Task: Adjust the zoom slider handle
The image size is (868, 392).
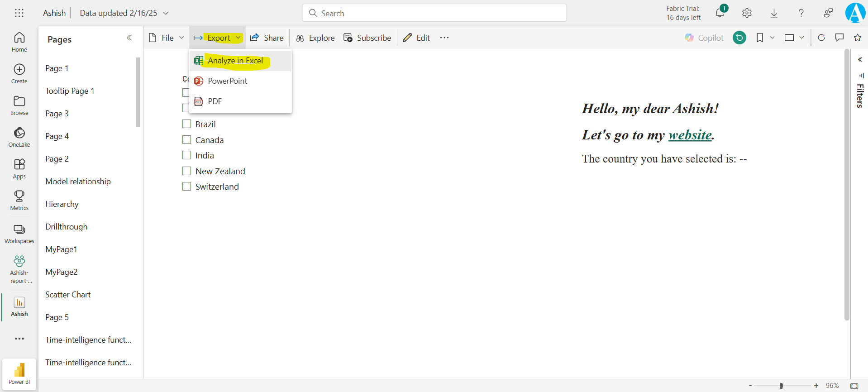Action: pos(782,386)
